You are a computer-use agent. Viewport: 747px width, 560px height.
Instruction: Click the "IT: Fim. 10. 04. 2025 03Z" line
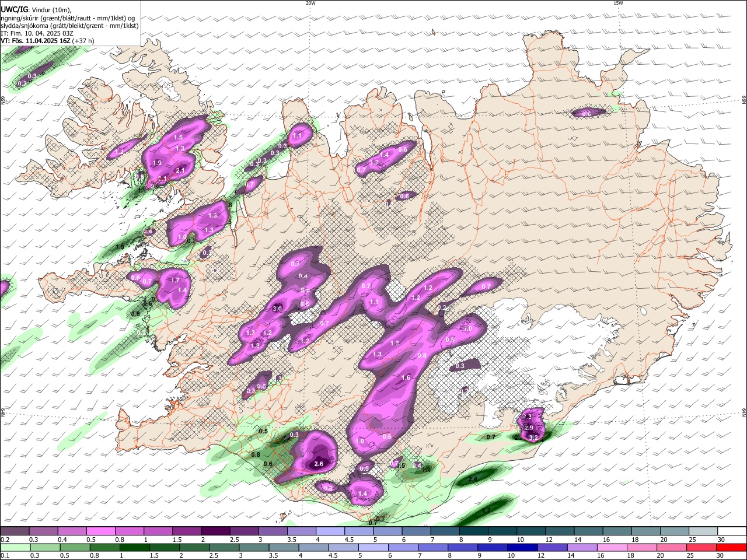(x=37, y=33)
